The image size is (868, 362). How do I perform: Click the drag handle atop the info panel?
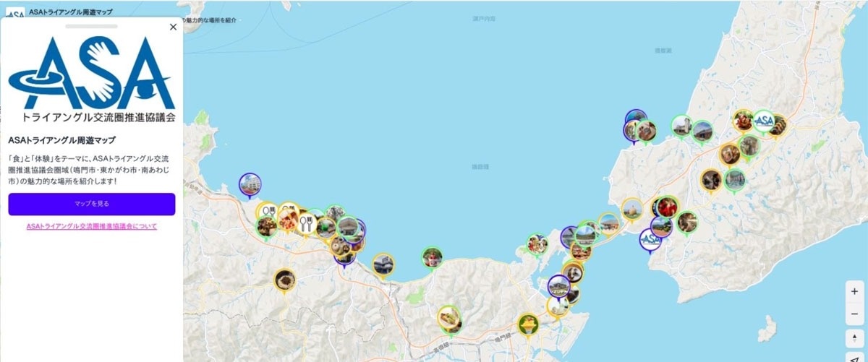[91, 26]
